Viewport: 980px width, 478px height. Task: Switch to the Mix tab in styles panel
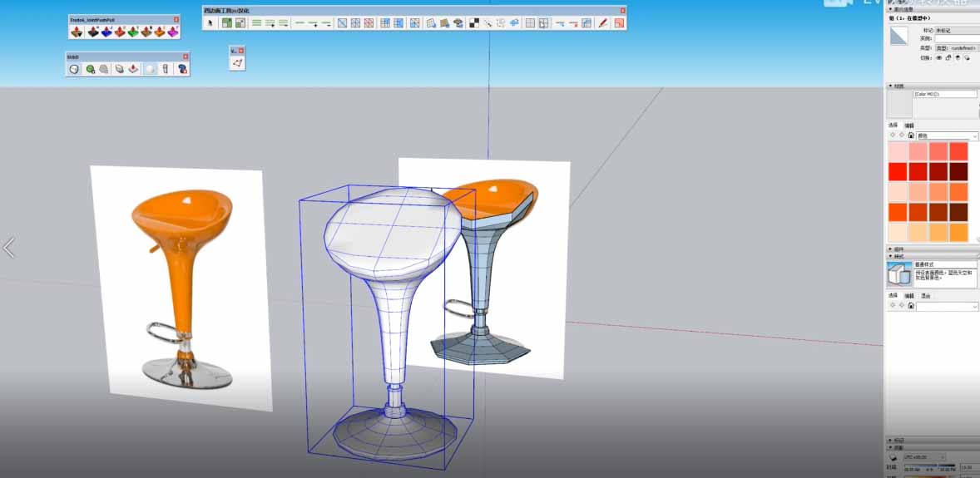926,296
